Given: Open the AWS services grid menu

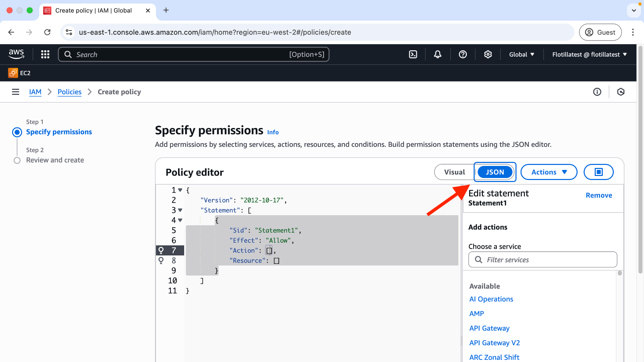Looking at the screenshot, I should point(45,54).
